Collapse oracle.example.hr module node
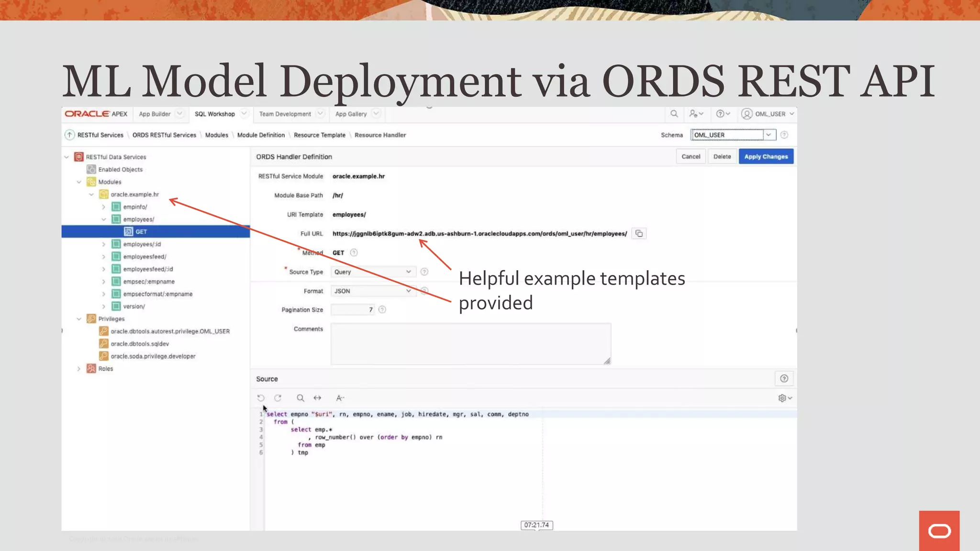This screenshot has width=980, height=551. point(91,194)
